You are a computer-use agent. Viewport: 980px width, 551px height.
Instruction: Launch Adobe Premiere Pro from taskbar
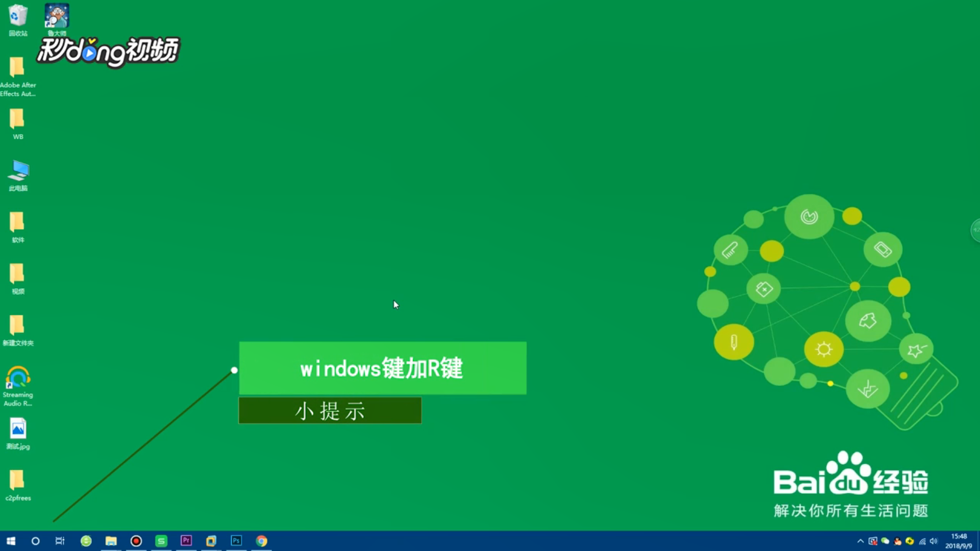click(186, 540)
